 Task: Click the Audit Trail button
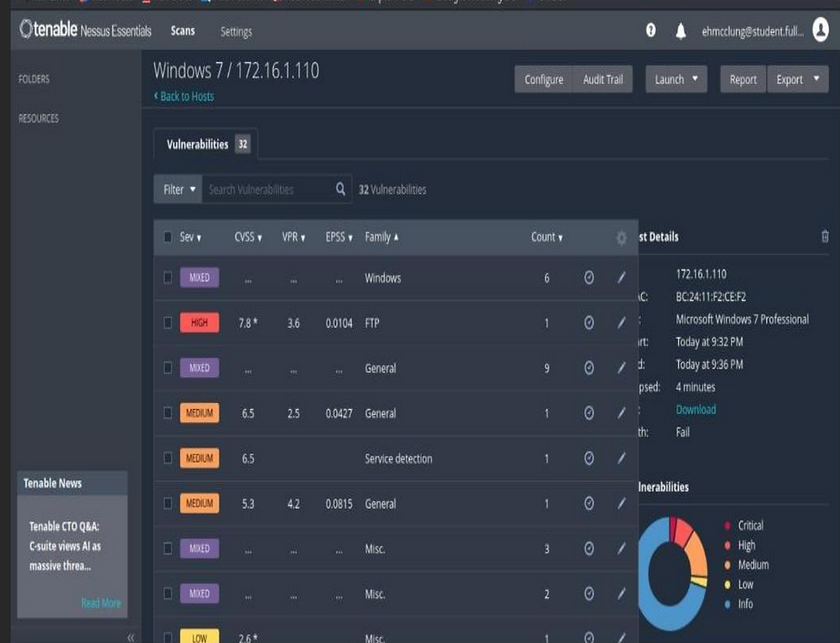(x=603, y=79)
